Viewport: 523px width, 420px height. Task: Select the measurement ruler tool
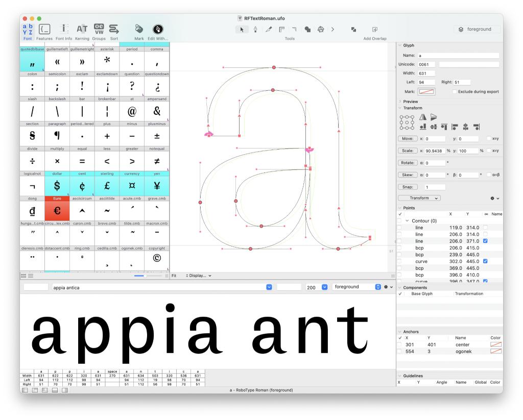point(282,29)
